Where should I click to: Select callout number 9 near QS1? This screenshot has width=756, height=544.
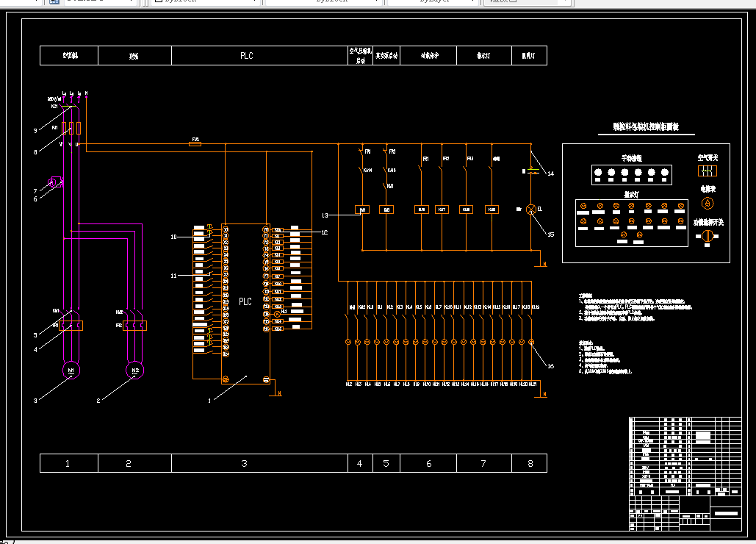click(x=35, y=130)
